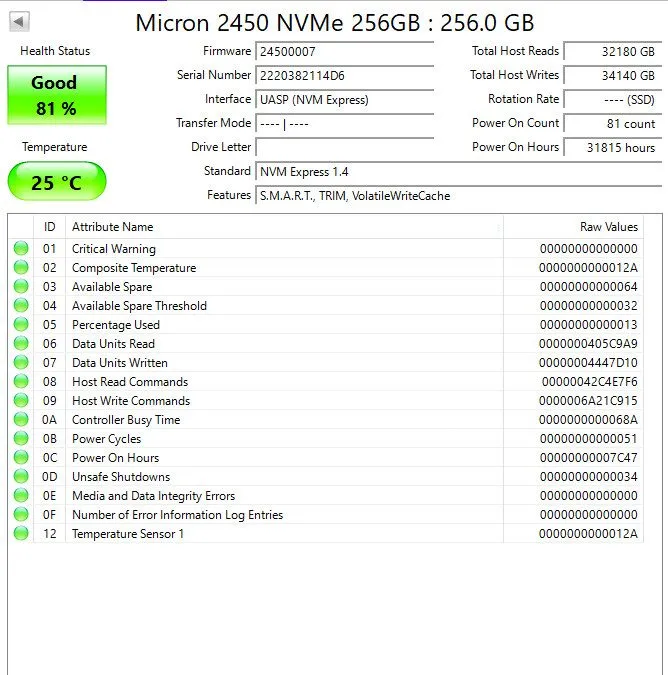
Task: Click the green status icon for Controller Busy Time
Action: [21, 419]
